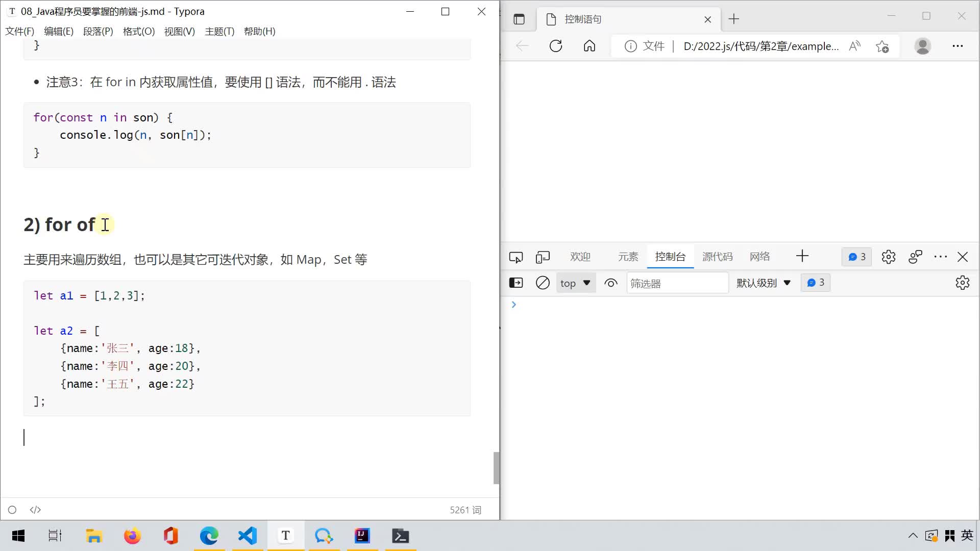Open the 文件(F) menu in Typora
The image size is (980, 551).
pos(19,32)
